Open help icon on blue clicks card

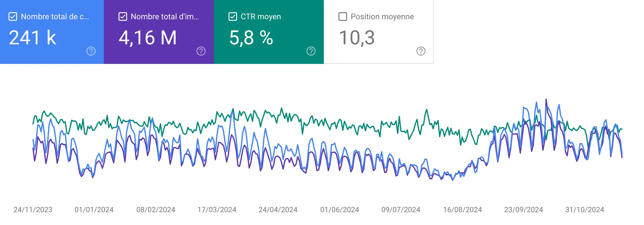[x=91, y=51]
